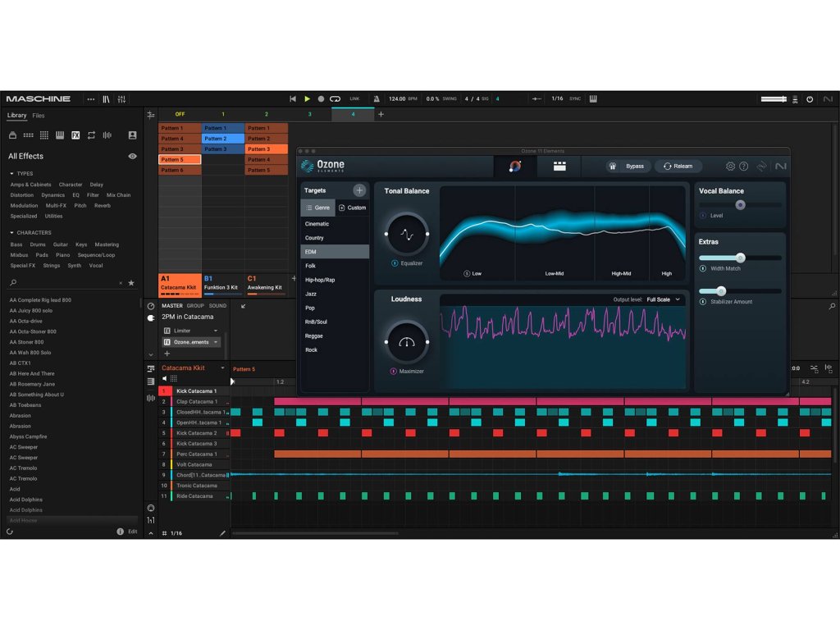Filter effects by the Dynamics type tag
The width and height of the screenshot is (840, 630).
coord(53,195)
